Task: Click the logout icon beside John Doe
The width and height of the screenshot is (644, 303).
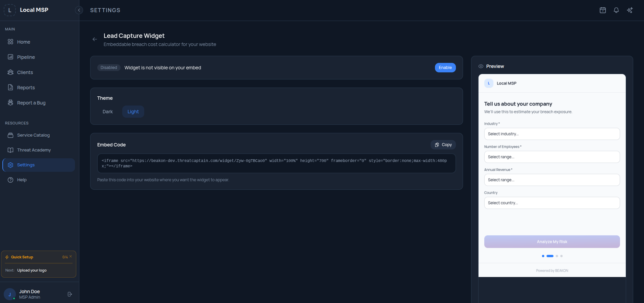Action: [x=70, y=294]
